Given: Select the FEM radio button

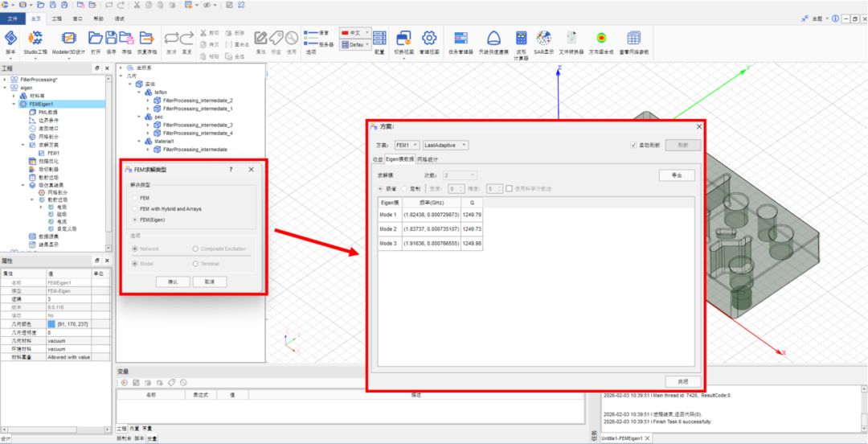Looking at the screenshot, I should coord(135,197).
